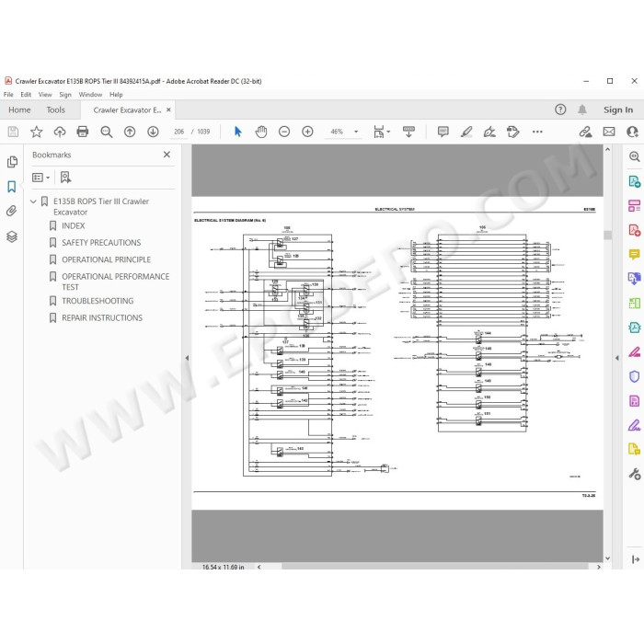Open the Layers panel icon
This screenshot has width=644, height=644.
(11, 236)
